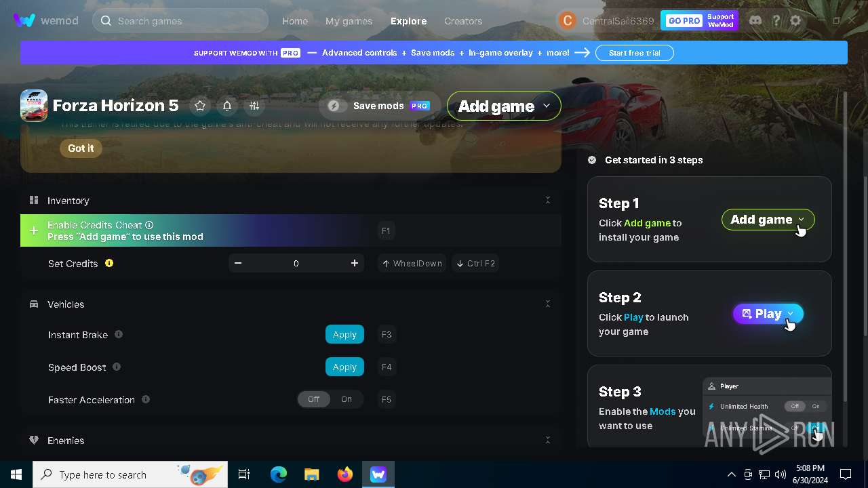
Task: Open Task View in the taskbar
Action: [244, 474]
